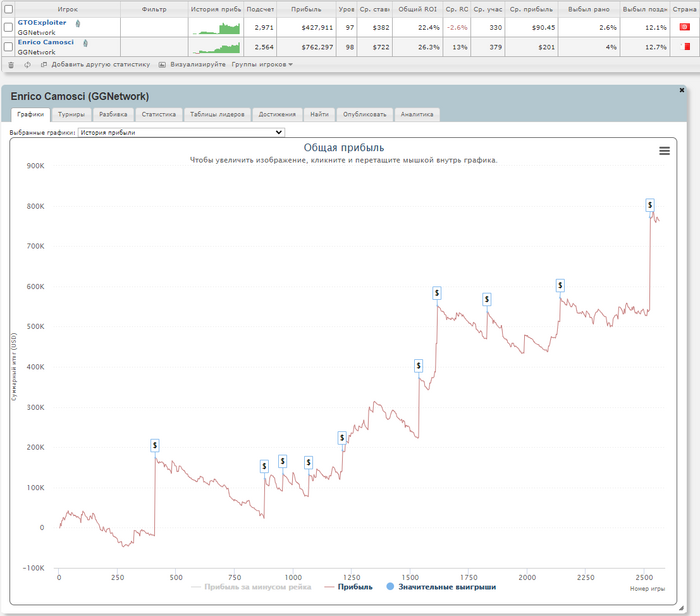Image resolution: width=700 pixels, height=616 pixels.
Task: Click the $ win marker near game 1065
Action: (x=308, y=462)
